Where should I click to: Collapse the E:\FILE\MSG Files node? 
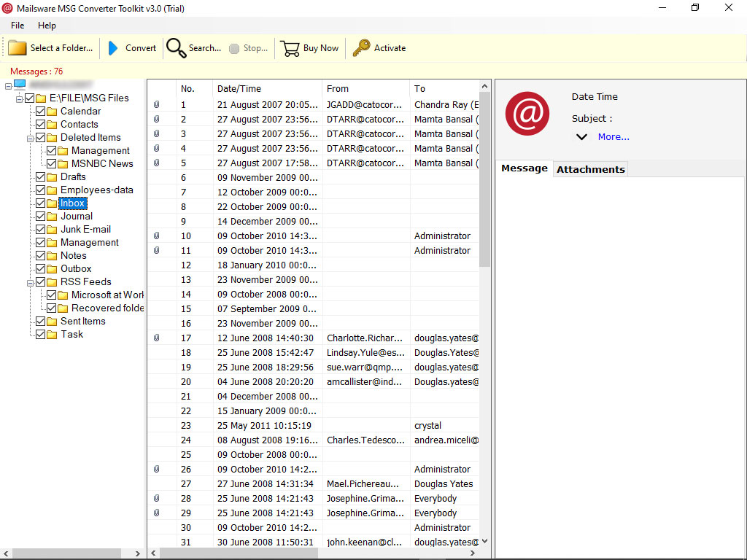coord(19,99)
